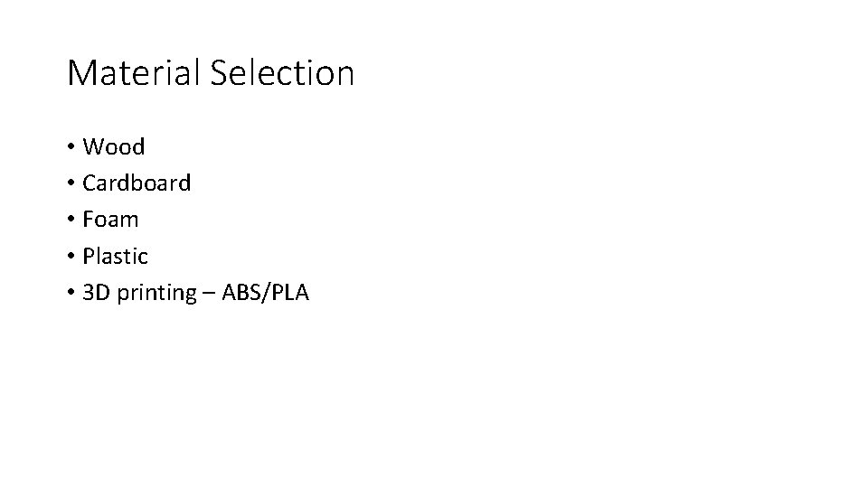This screenshot has height=488, width=868.
Task: Click the 'PLA' part of 'ABS/PLA'
Action: (x=290, y=293)
